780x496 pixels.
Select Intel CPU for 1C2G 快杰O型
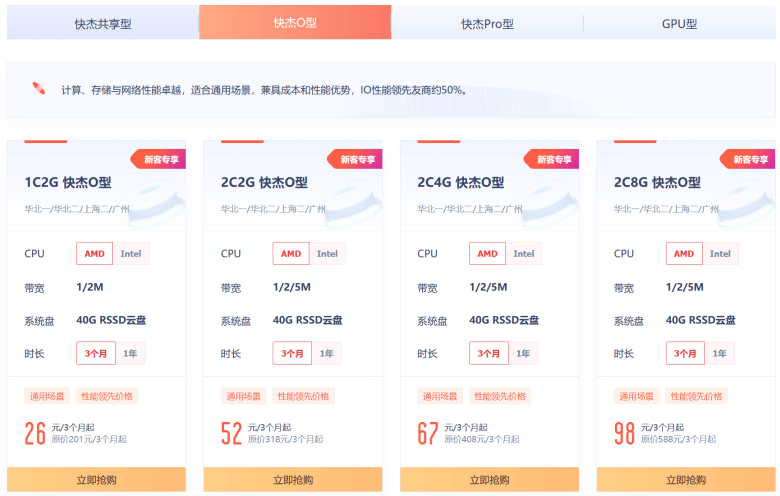[131, 254]
